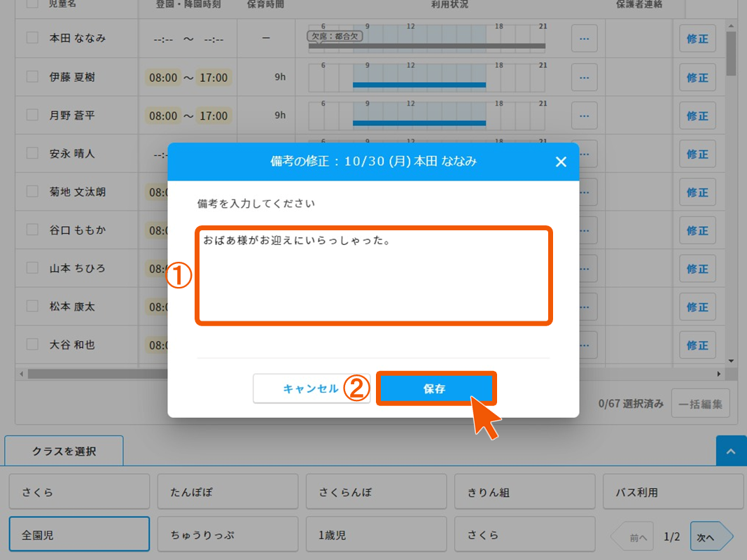Select the 全園児 class filter
Screen dimensions: 747x560
pyautogui.click(x=78, y=533)
